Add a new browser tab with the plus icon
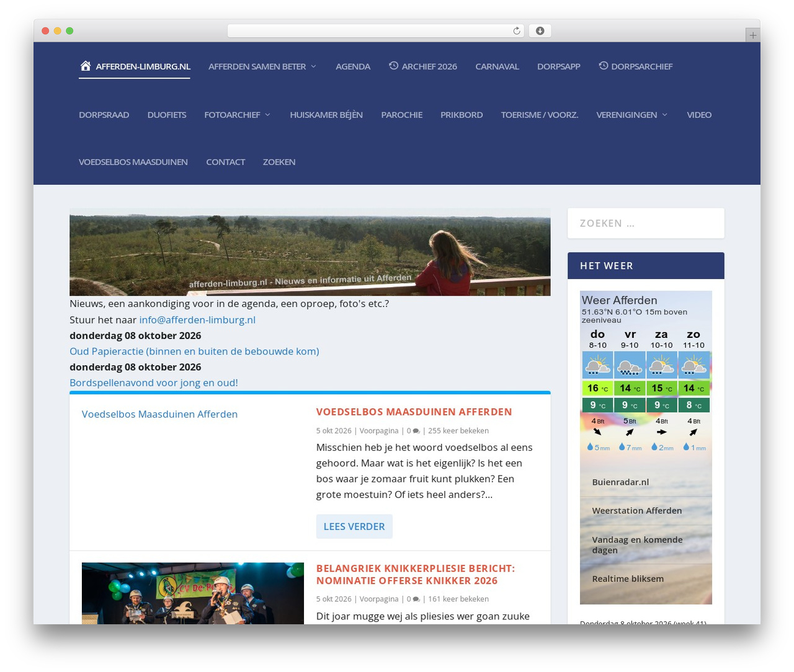 pos(752,35)
